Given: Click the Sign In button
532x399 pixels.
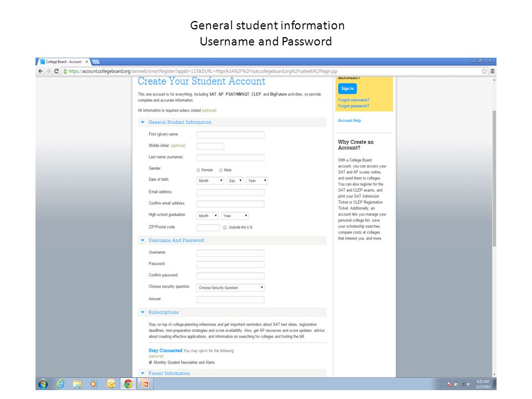Looking at the screenshot, I should pyautogui.click(x=347, y=89).
